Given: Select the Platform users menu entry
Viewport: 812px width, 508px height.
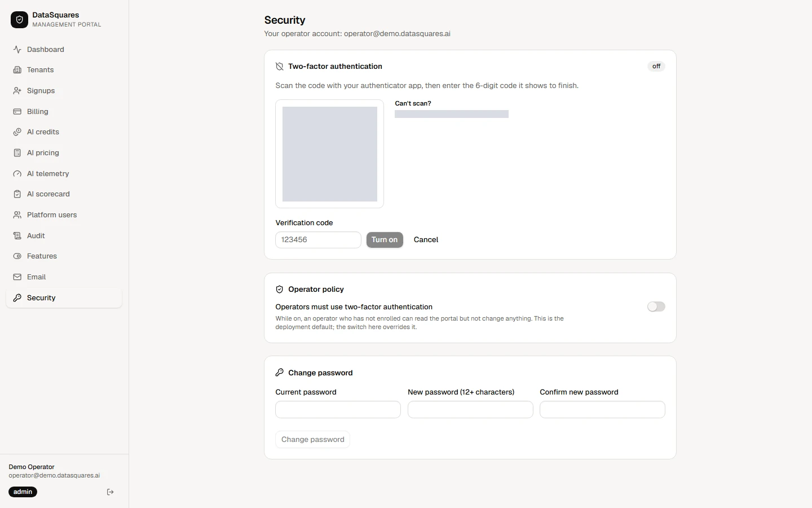Looking at the screenshot, I should point(64,215).
